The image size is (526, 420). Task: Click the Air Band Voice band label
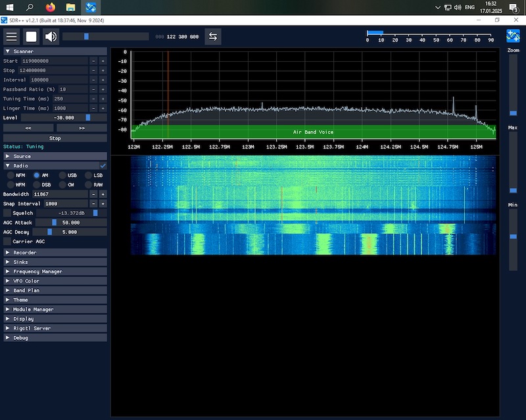314,132
